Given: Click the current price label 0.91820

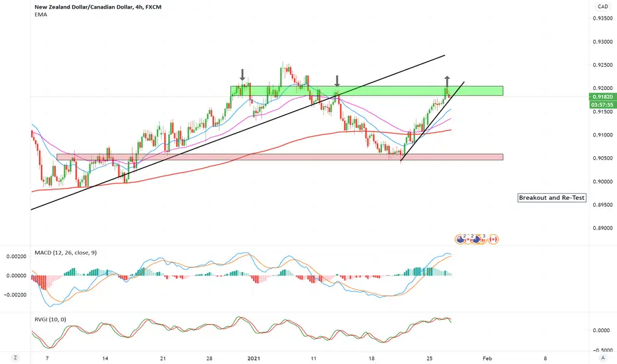Looking at the screenshot, I should click(602, 97).
